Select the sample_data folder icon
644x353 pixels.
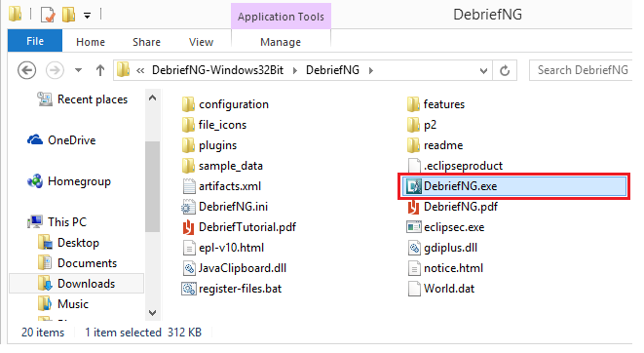pos(188,166)
